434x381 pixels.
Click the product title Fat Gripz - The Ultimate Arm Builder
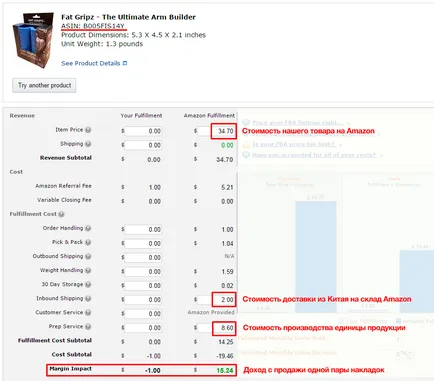128,17
